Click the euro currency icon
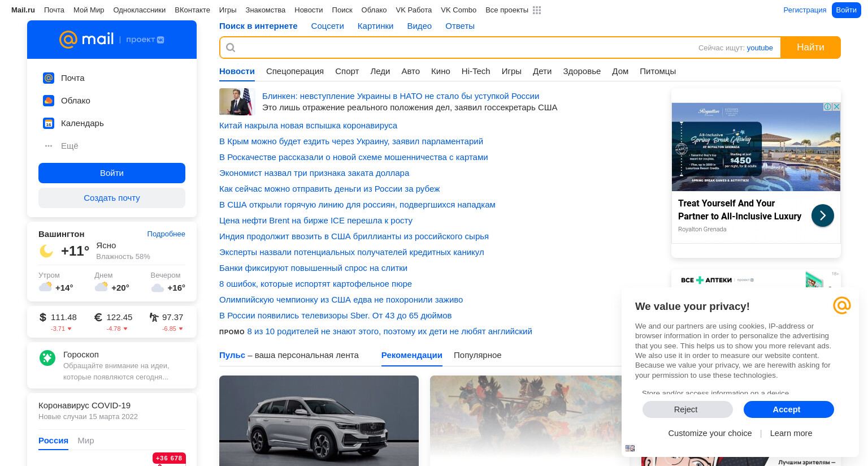868x466 pixels. coord(98,317)
